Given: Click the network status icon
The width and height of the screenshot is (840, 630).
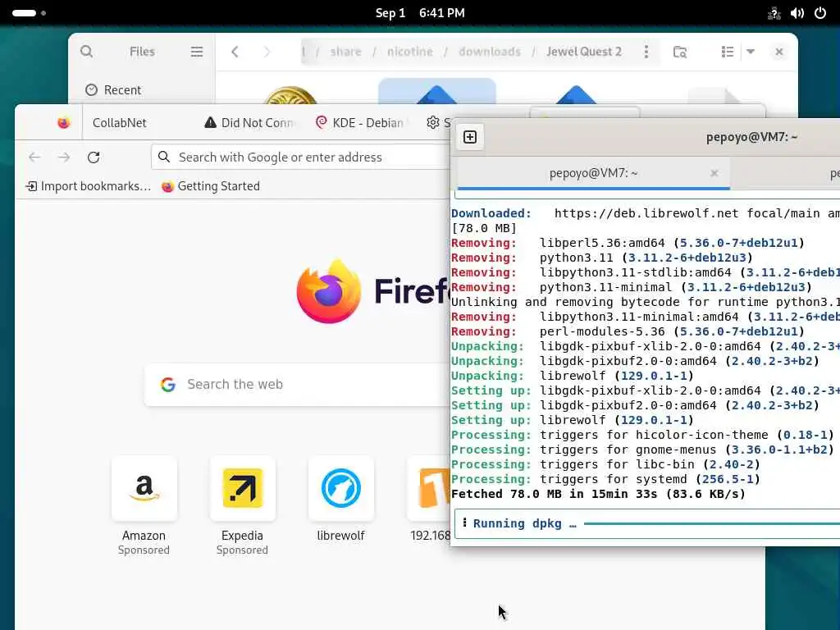Looking at the screenshot, I should (x=774, y=13).
